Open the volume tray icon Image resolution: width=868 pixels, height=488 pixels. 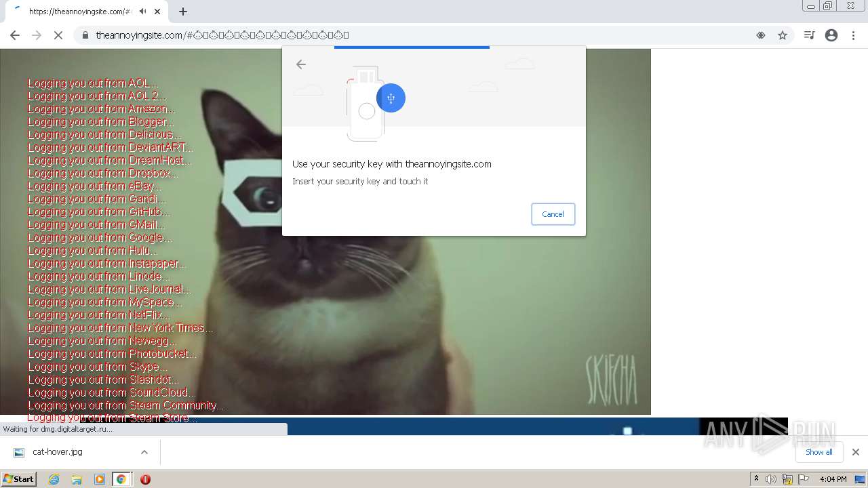tap(771, 479)
